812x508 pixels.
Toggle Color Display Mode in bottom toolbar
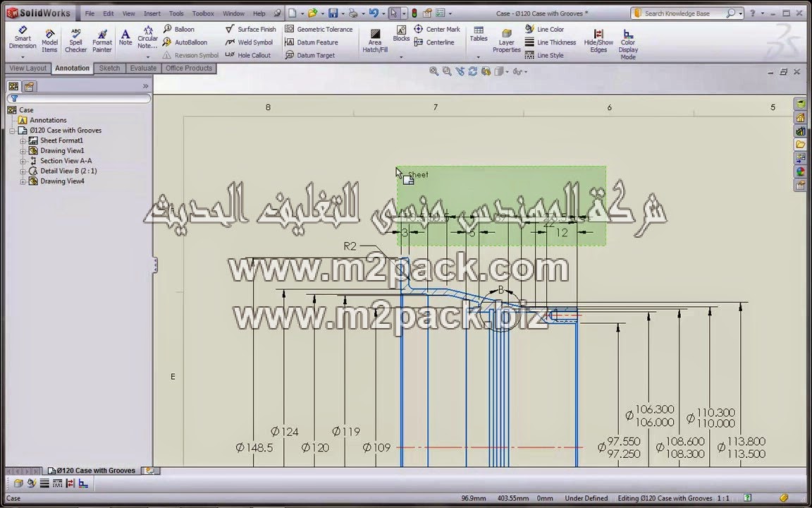(83, 483)
